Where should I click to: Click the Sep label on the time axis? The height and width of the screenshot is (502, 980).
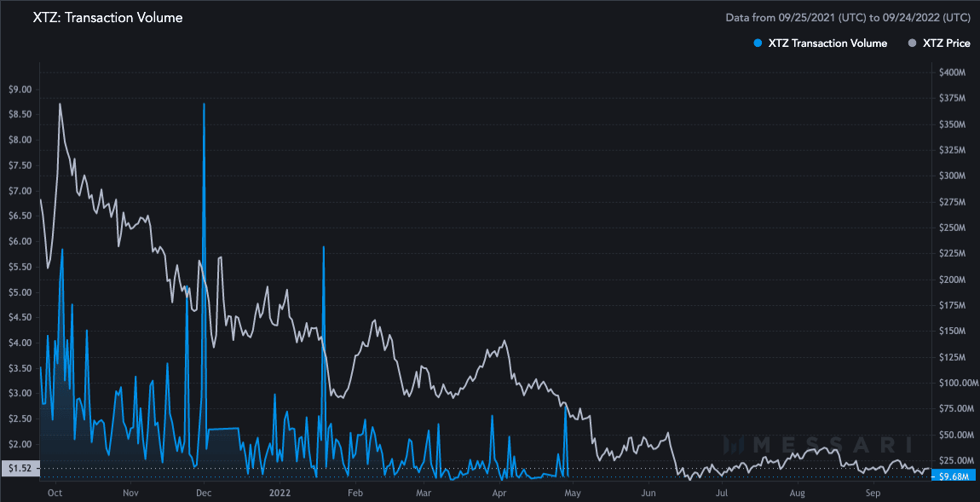pyautogui.click(x=873, y=493)
